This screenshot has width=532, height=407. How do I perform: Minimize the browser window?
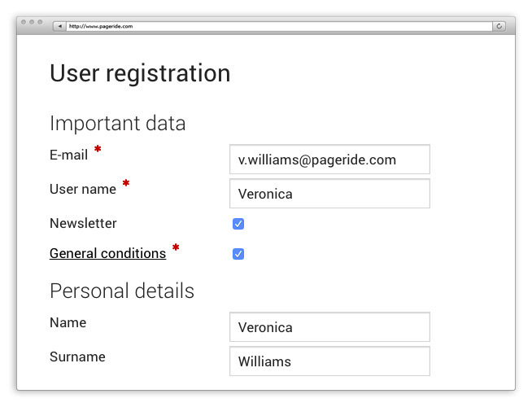31,22
